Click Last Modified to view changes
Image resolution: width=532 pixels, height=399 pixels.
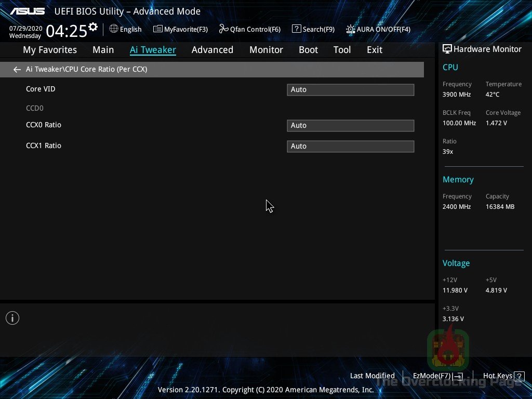(x=373, y=376)
